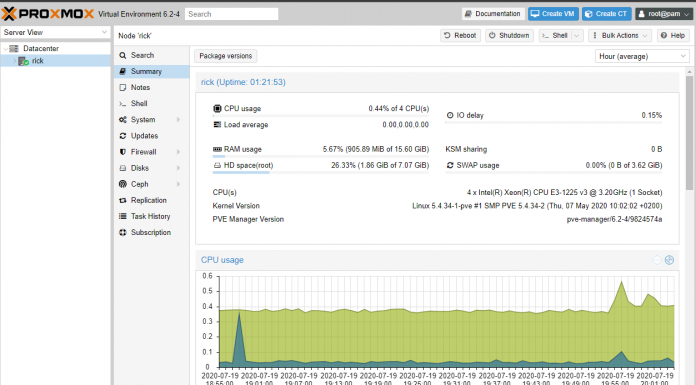Click the KSM sharing label

click(x=466, y=149)
